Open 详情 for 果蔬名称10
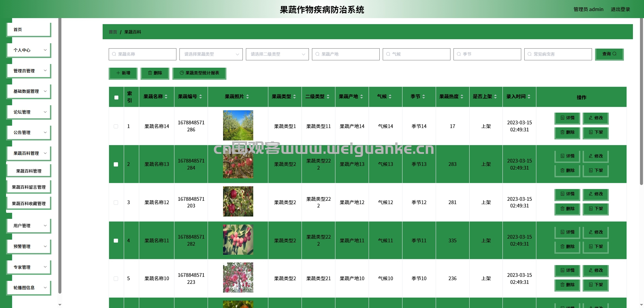 (x=568, y=270)
